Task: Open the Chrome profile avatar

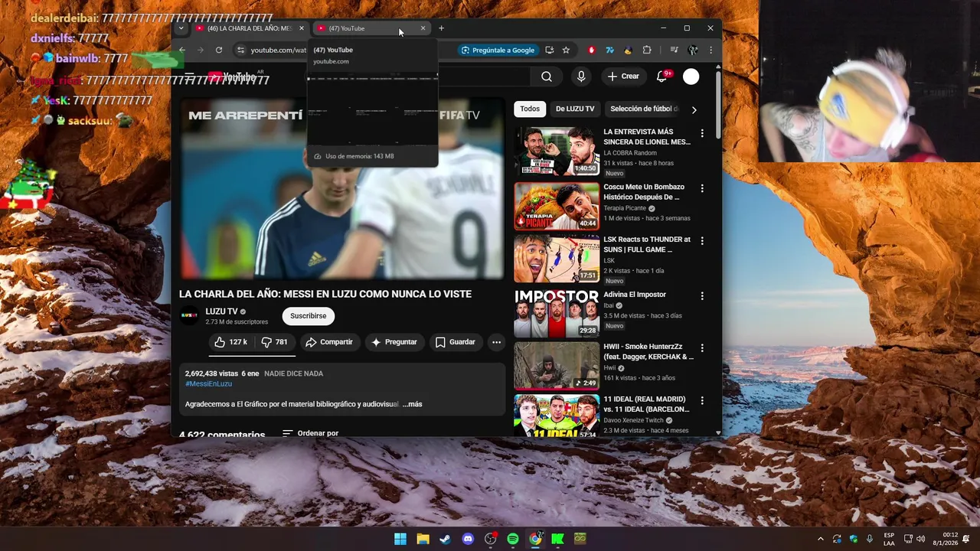Action: click(x=693, y=51)
